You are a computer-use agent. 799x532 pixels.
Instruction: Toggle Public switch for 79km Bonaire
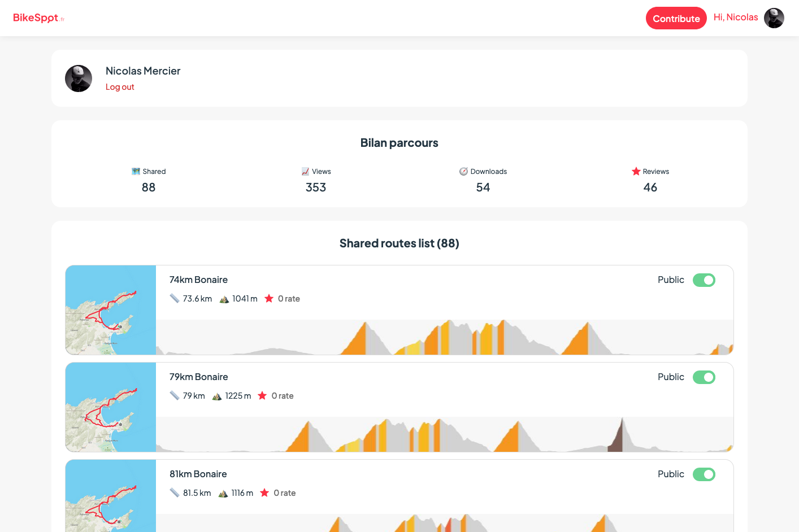[x=704, y=377]
